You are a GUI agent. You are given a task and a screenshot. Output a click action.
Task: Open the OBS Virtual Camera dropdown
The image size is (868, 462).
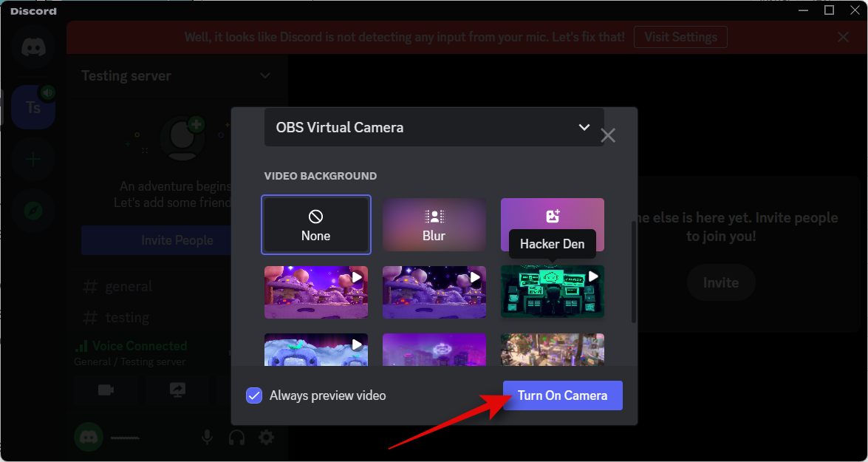point(434,127)
